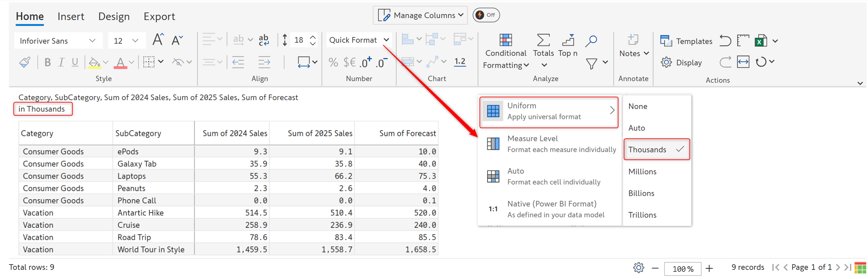Click the percent format icon

333,62
